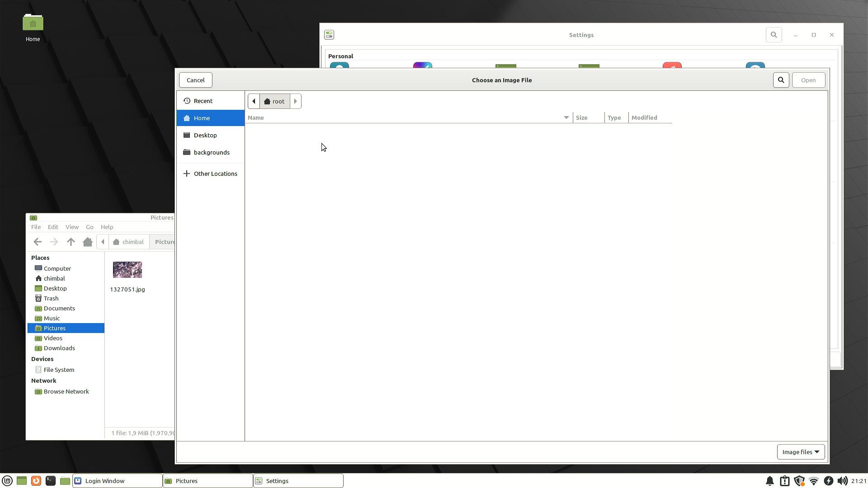
Task: Open the File menu in Pictures window
Action: [x=36, y=227]
